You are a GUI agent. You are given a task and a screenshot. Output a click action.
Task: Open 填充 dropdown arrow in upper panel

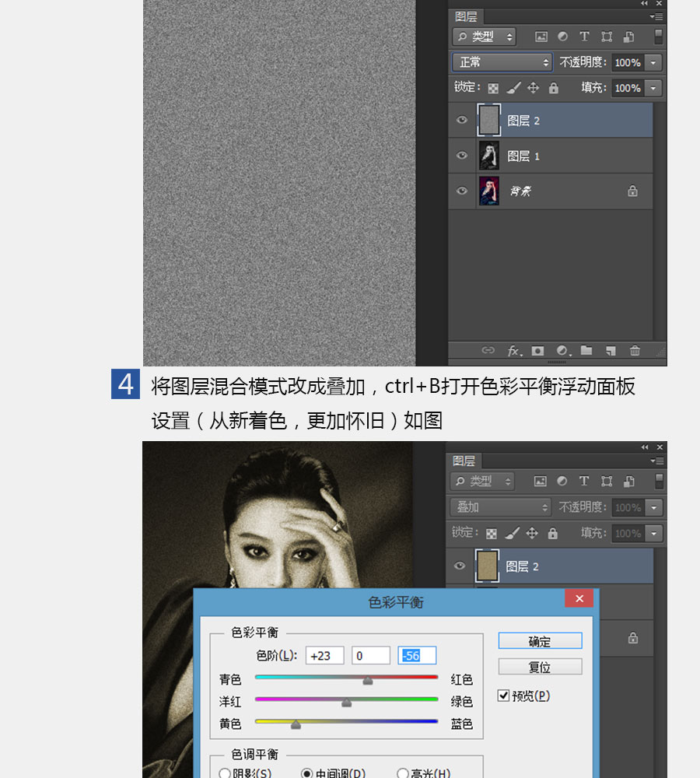[x=653, y=89]
